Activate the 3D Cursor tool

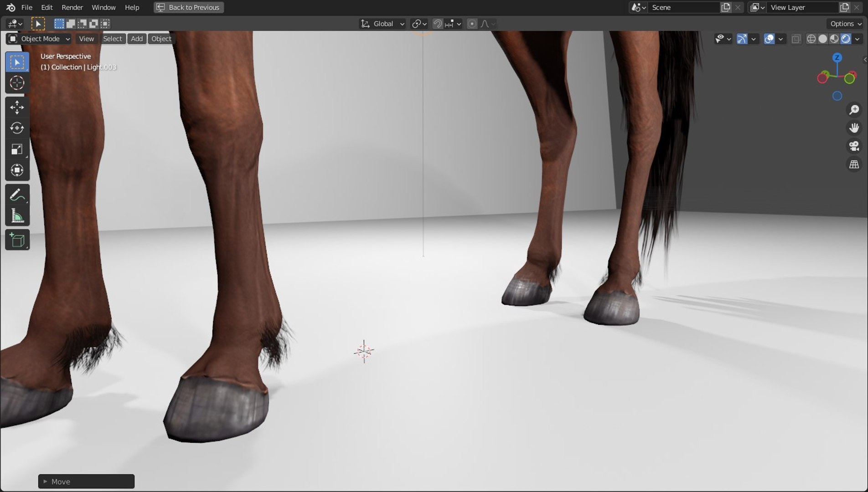coord(17,83)
